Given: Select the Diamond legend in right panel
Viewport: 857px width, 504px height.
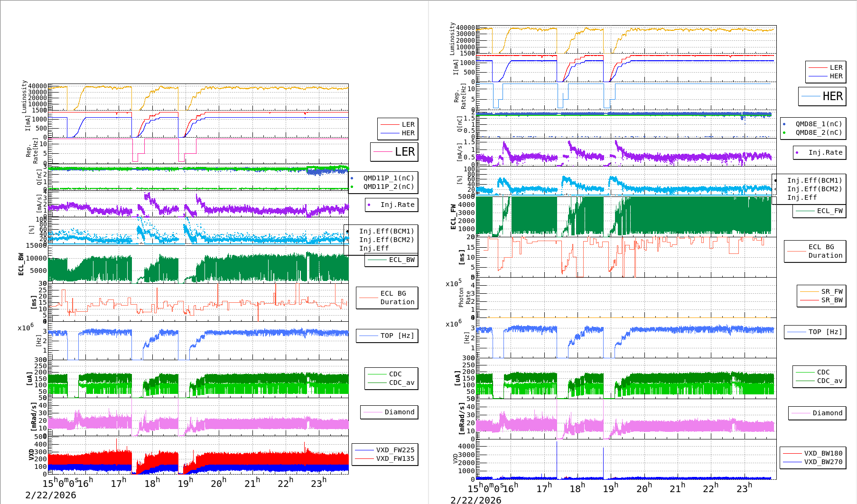Looking at the screenshot, I should point(827,413).
